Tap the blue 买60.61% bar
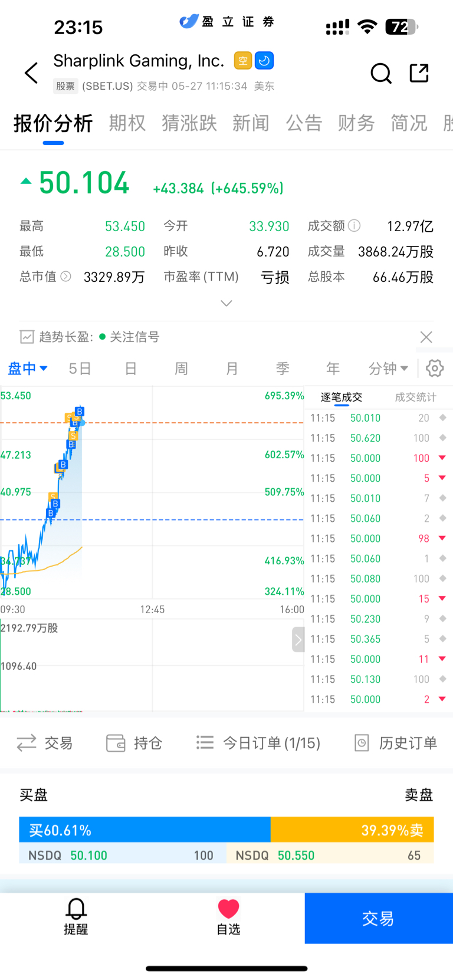Screen dimensions: 453x980 click(145, 830)
